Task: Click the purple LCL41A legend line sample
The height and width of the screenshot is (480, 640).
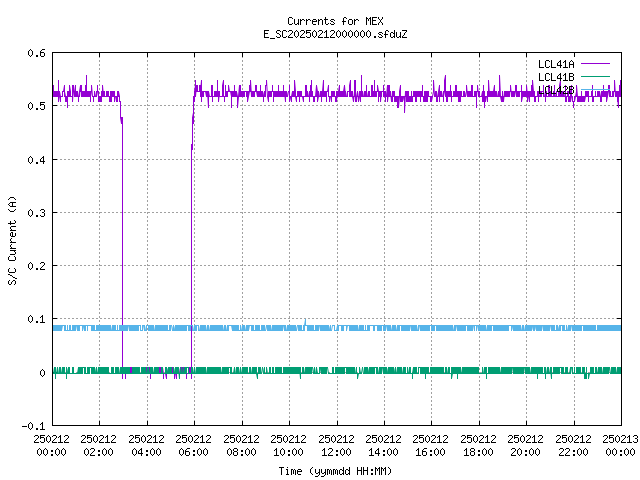Action: (595, 64)
